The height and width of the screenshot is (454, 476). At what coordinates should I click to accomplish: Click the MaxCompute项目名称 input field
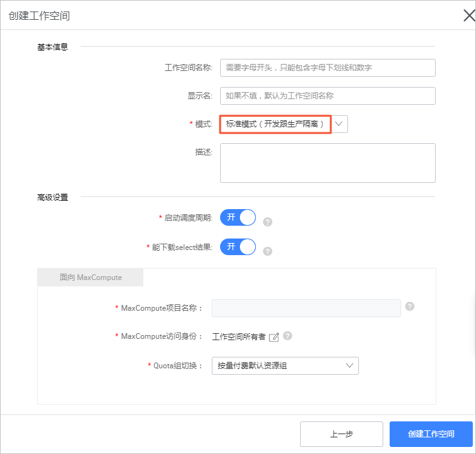click(x=306, y=308)
